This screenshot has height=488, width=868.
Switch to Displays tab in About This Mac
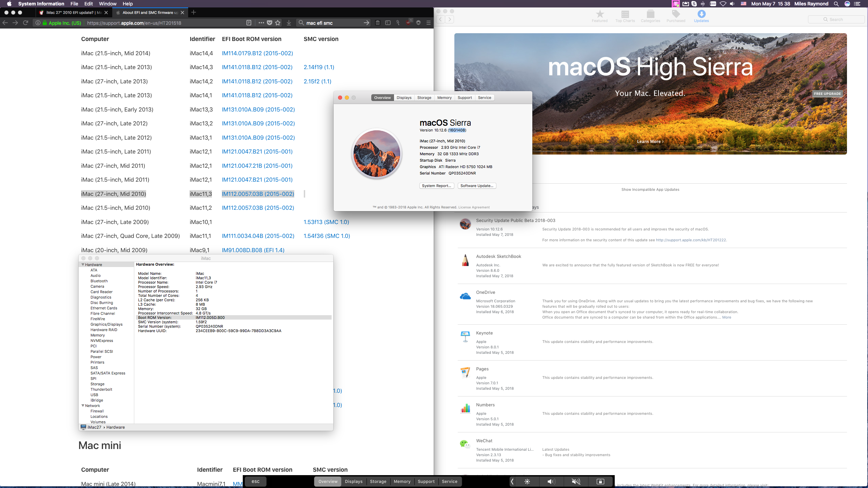click(x=404, y=98)
